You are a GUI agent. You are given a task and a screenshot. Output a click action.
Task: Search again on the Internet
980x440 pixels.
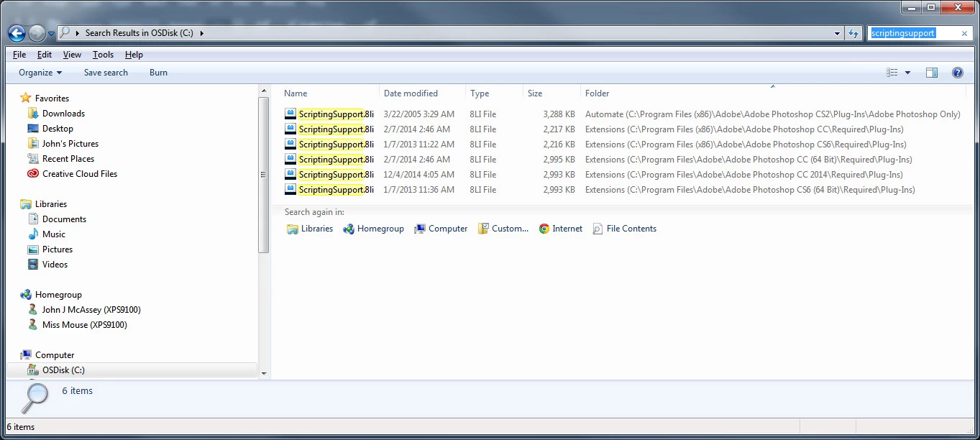561,229
